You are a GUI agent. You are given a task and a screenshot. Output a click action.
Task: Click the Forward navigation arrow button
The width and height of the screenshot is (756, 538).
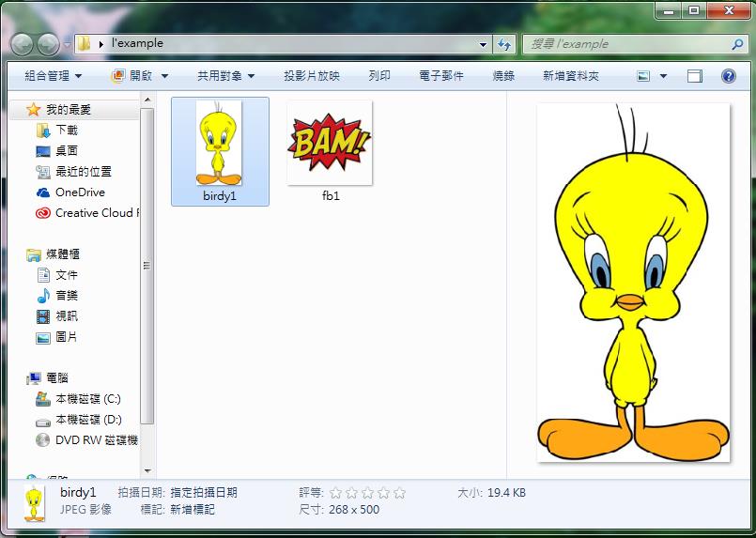pyautogui.click(x=48, y=44)
